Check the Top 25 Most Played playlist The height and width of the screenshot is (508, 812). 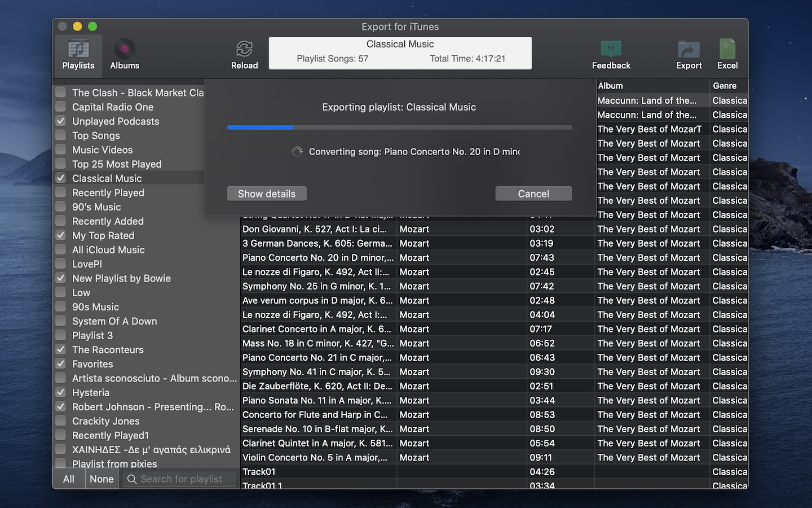[x=61, y=164]
